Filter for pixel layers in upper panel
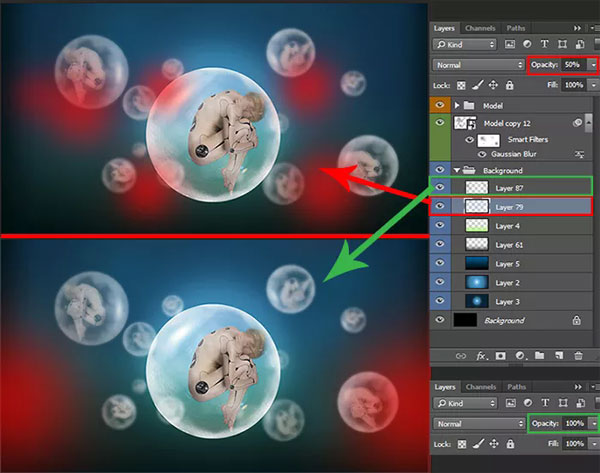The image size is (600, 473). [510, 44]
